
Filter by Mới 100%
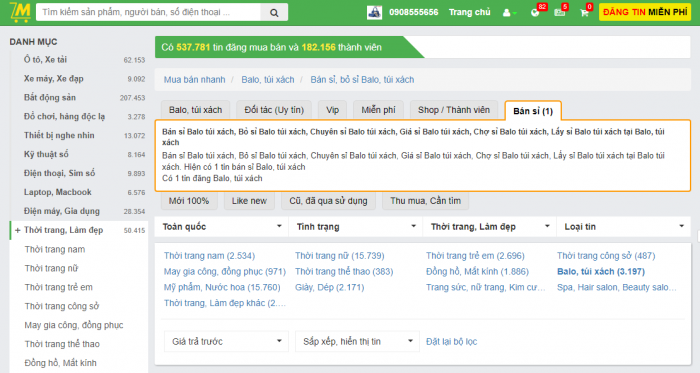pyautogui.click(x=189, y=201)
